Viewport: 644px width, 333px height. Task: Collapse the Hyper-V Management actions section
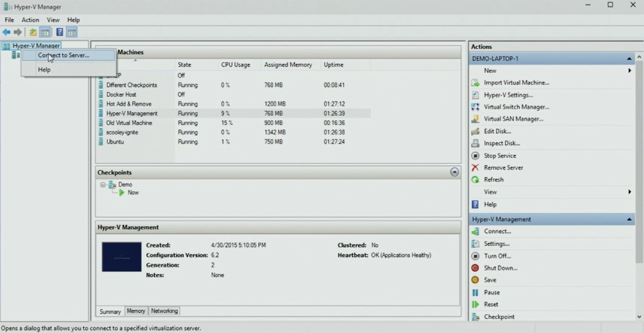click(629, 219)
